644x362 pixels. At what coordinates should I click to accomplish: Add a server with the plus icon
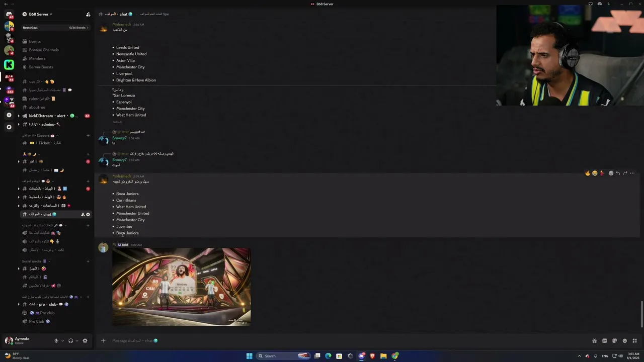(9, 115)
